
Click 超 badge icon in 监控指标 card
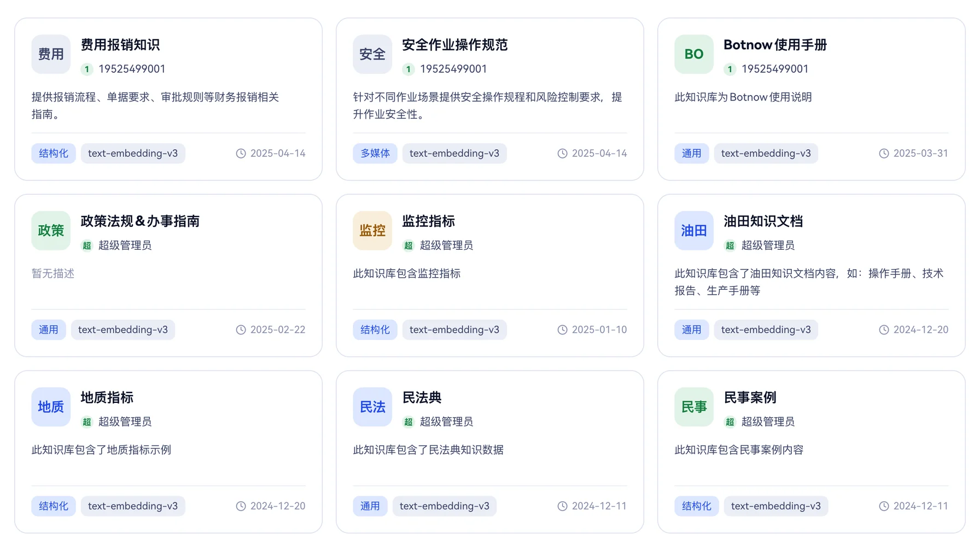(x=409, y=245)
